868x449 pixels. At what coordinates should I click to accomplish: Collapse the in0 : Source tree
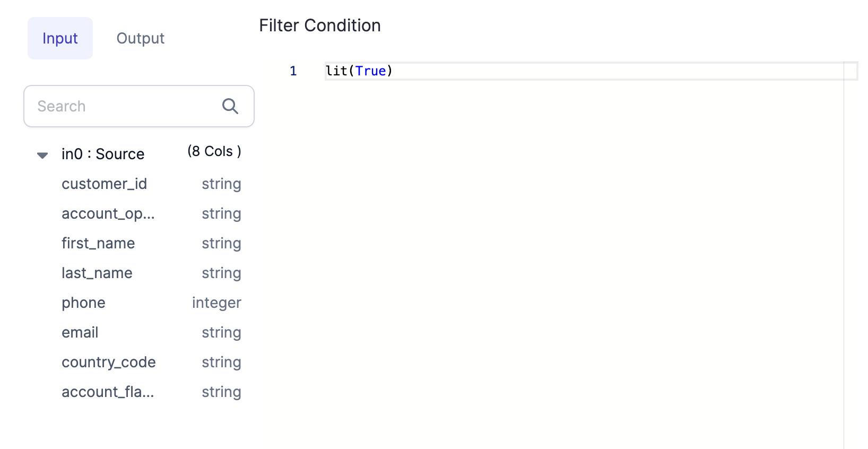[x=42, y=155]
